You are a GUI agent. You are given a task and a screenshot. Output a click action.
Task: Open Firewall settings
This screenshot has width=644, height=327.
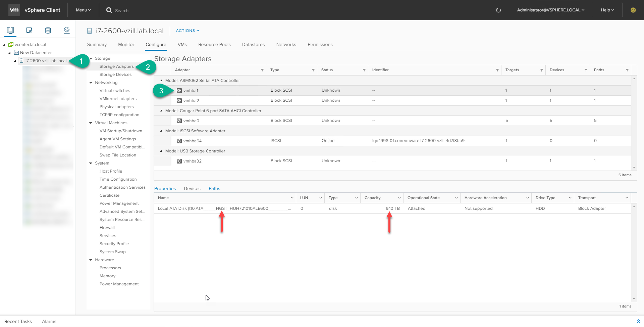point(107,228)
